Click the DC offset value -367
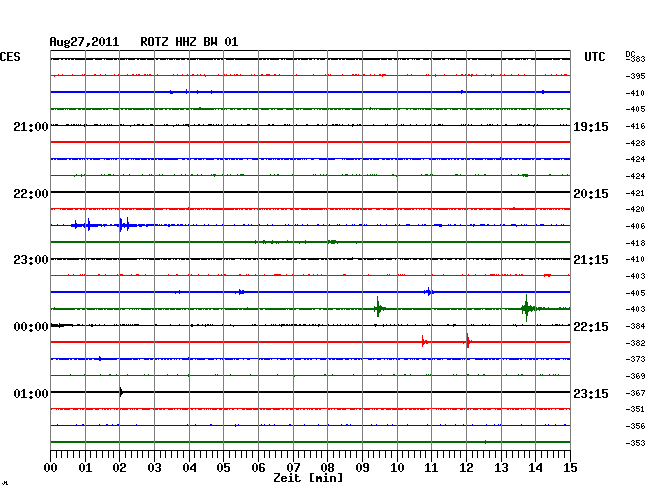The width and height of the screenshot is (650, 494). tap(635, 393)
